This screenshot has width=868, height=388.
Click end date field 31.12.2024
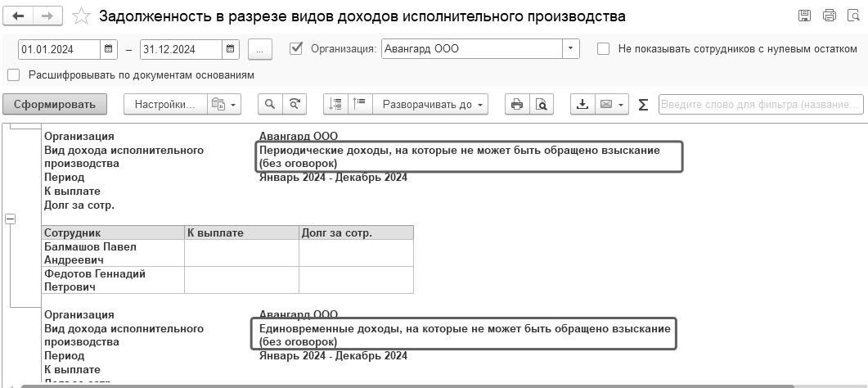coord(182,49)
